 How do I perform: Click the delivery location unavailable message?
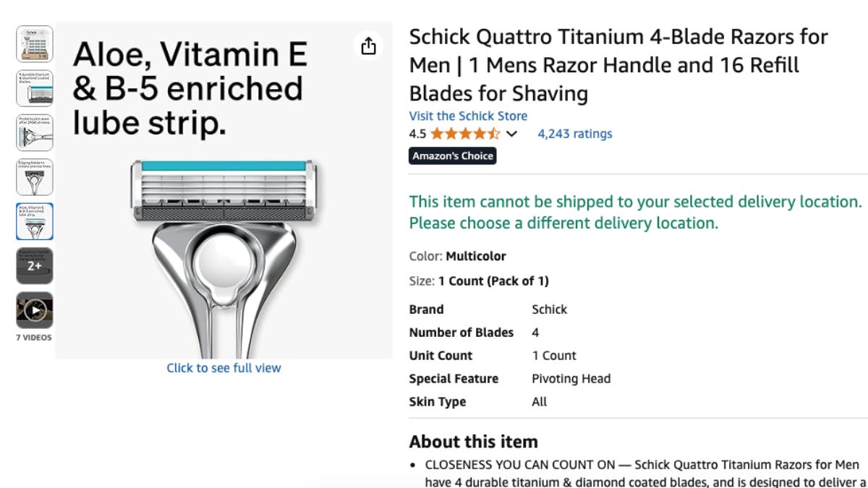click(x=636, y=213)
